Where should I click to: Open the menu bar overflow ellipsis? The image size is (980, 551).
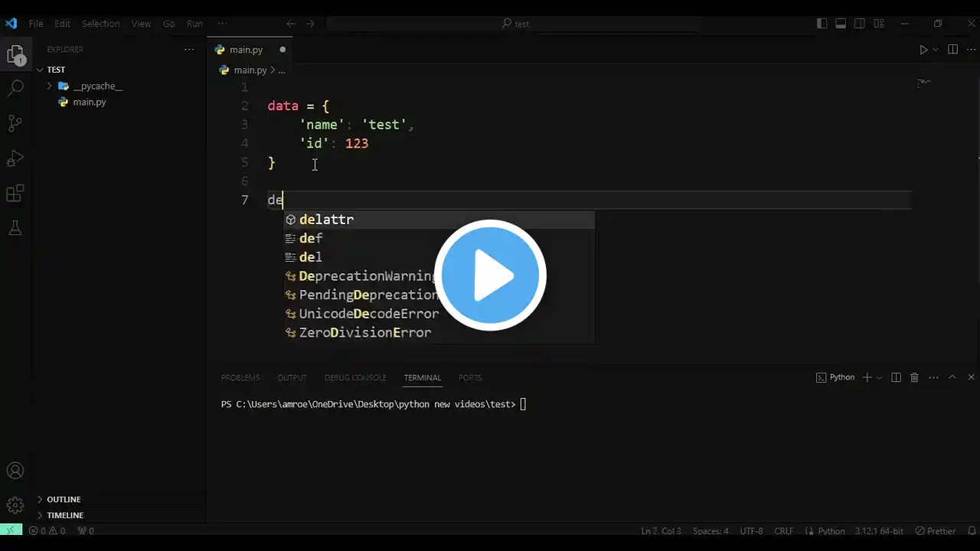point(223,24)
